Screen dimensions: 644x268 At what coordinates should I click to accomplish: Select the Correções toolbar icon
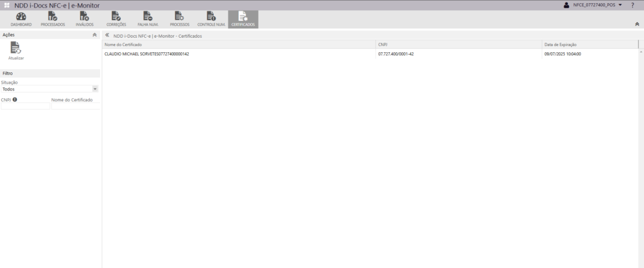tap(116, 18)
